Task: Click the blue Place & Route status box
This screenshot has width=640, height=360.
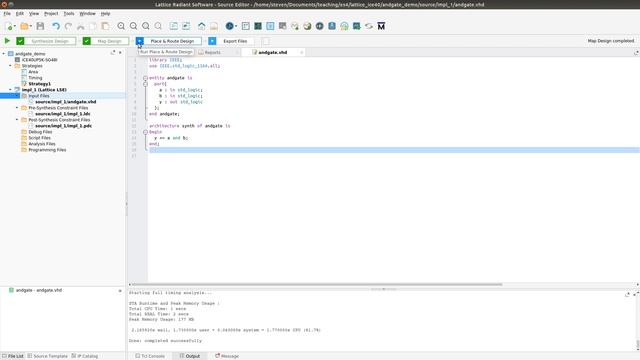Action: pyautogui.click(x=140, y=41)
